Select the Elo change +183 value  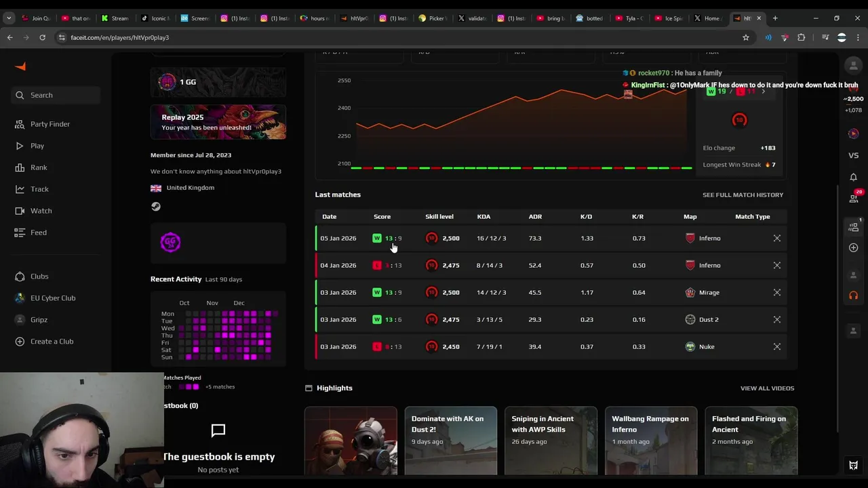coord(768,148)
